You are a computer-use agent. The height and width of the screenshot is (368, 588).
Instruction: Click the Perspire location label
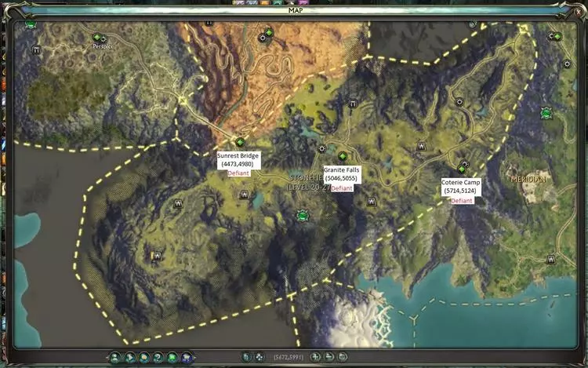[103, 46]
